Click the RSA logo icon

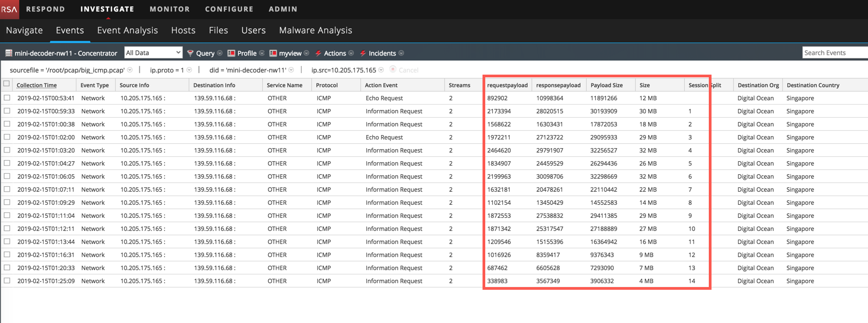click(x=9, y=9)
